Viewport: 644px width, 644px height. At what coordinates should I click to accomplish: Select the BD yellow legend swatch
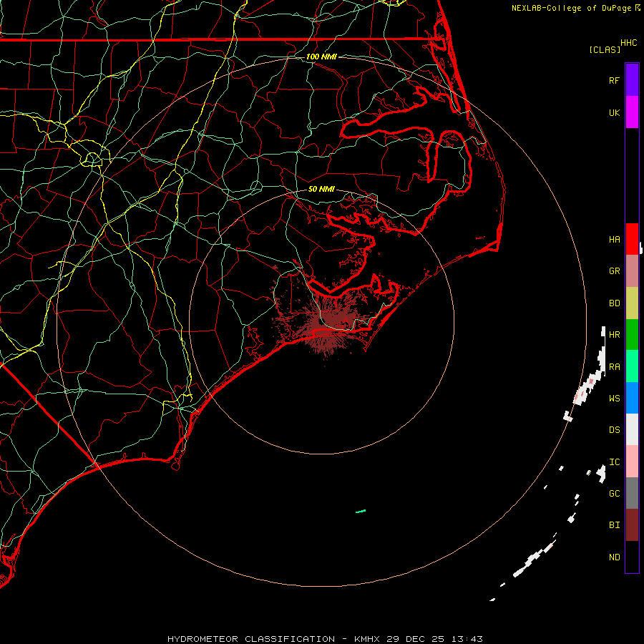(632, 303)
